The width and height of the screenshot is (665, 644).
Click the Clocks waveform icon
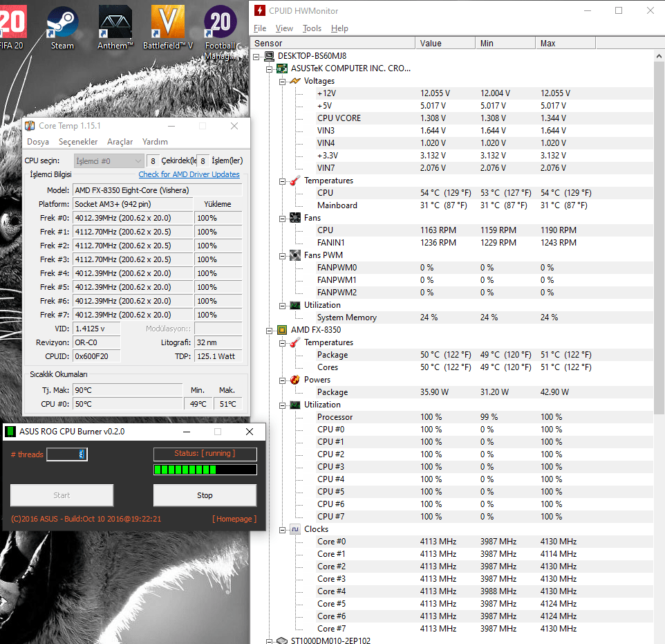pyautogui.click(x=294, y=529)
